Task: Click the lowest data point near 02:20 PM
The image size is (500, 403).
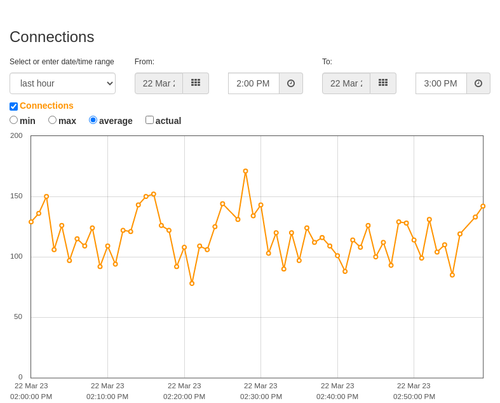Action: coord(192,283)
